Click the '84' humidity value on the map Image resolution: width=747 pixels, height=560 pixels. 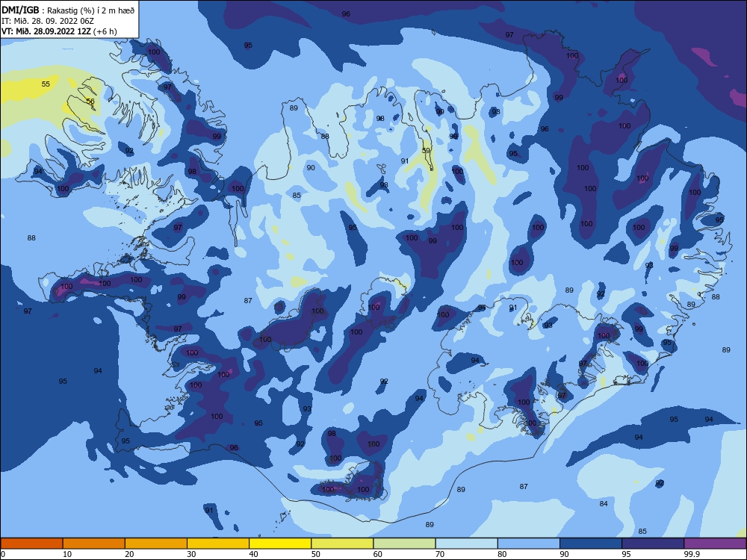[x=604, y=504]
